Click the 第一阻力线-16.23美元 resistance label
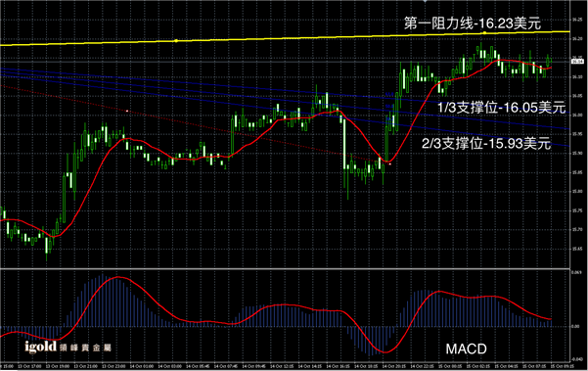Image resolution: width=588 pixels, height=371 pixels. [x=473, y=23]
